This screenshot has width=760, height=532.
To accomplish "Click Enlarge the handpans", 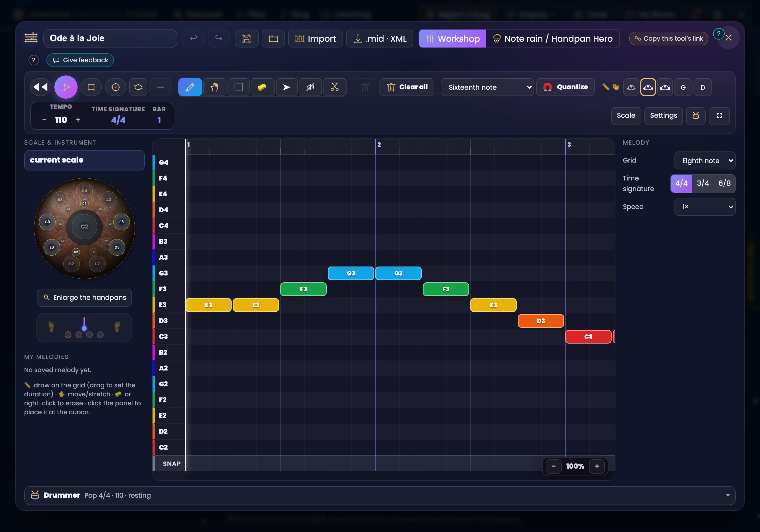I will click(x=84, y=297).
